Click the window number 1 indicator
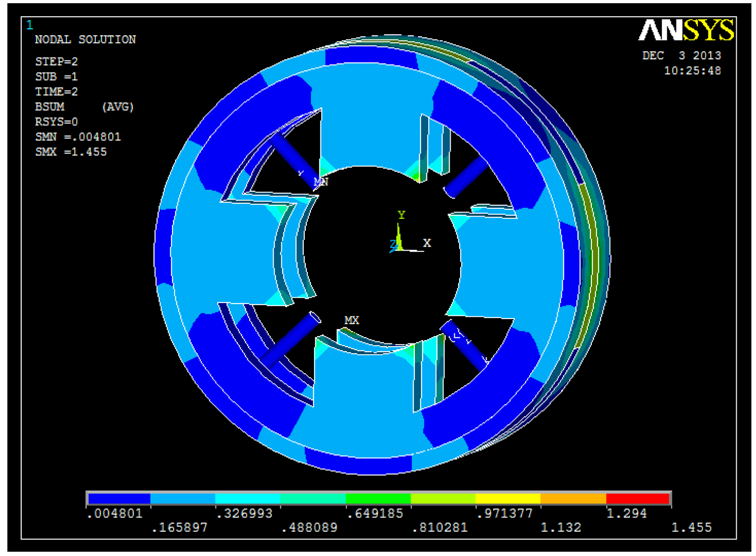The height and width of the screenshot is (556, 756). [x=30, y=25]
